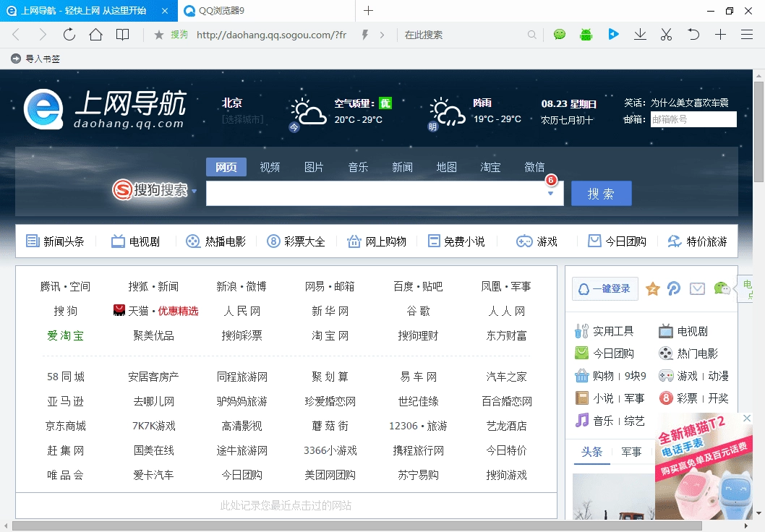Open 实用工具 in the side panel

604,331
